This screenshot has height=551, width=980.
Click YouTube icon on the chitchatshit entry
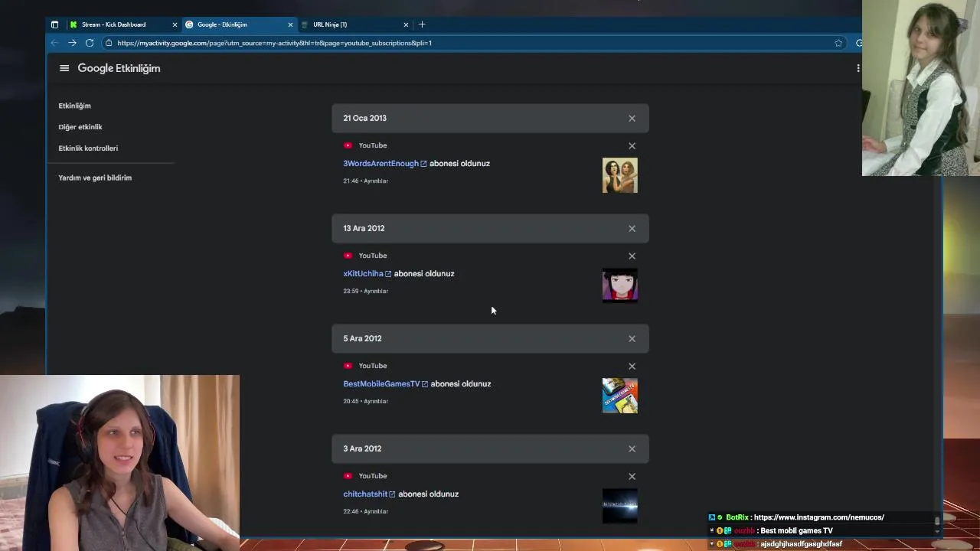point(348,476)
